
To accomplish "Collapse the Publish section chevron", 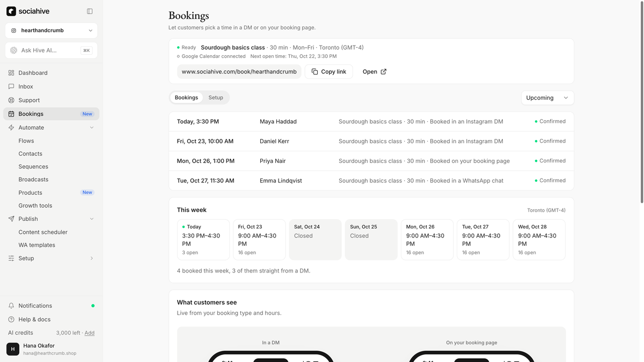I will tap(92, 219).
